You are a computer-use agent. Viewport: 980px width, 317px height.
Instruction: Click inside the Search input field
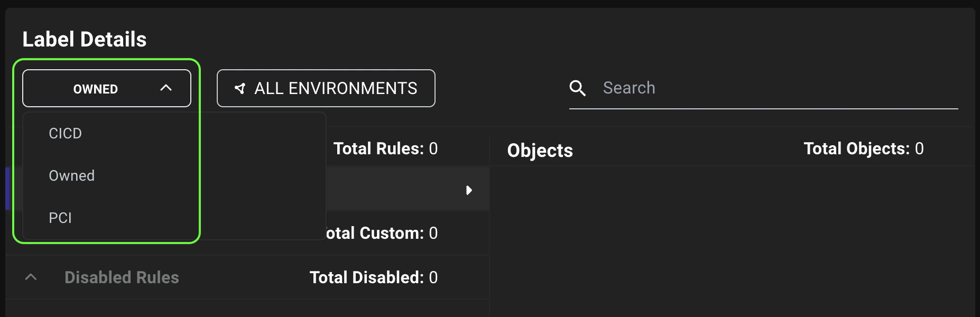(x=740, y=88)
